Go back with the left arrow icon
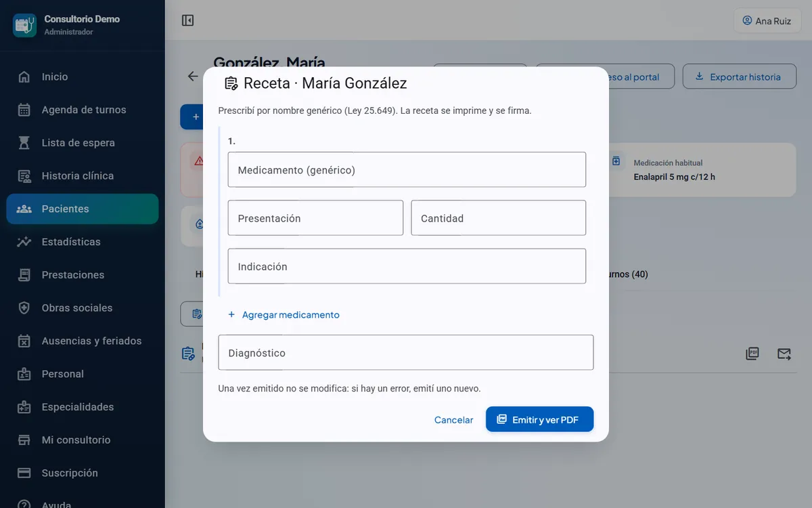Viewport: 812px width, 508px height. [194, 77]
